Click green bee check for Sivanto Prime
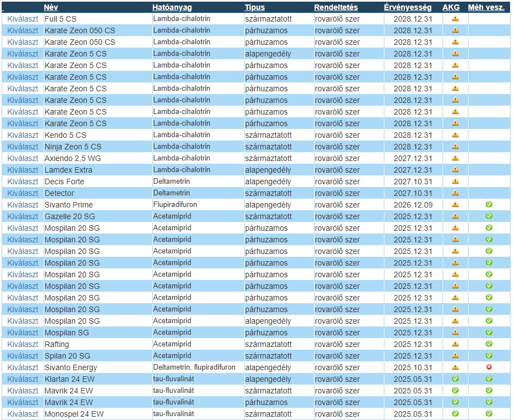The width and height of the screenshot is (514, 420). [x=489, y=205]
